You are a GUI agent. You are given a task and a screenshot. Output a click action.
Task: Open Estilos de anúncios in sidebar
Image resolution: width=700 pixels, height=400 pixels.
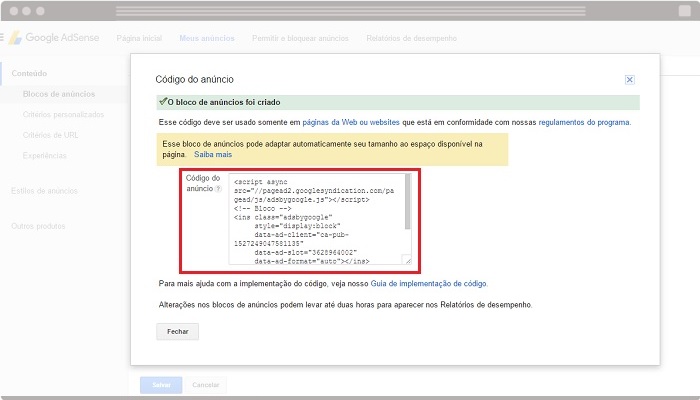44,191
